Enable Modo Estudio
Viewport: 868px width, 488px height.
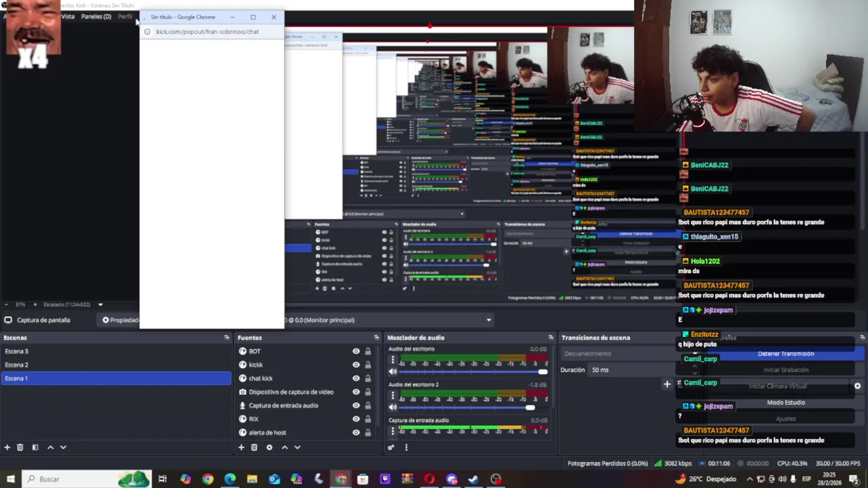click(x=785, y=403)
